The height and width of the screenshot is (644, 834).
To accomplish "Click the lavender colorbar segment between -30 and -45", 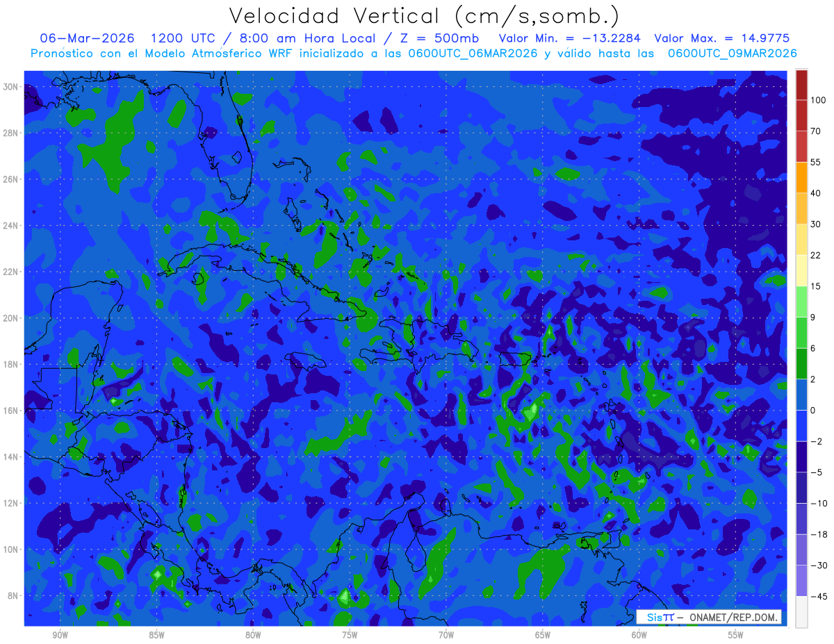I will click(801, 581).
